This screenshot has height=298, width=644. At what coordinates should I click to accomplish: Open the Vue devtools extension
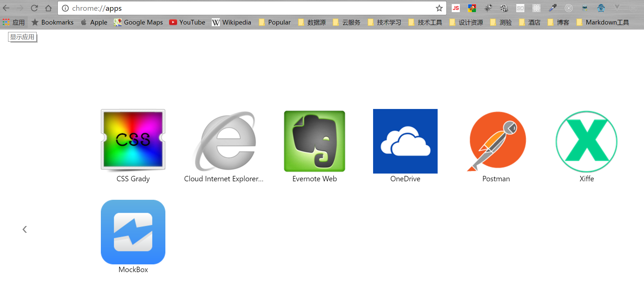[x=617, y=7]
